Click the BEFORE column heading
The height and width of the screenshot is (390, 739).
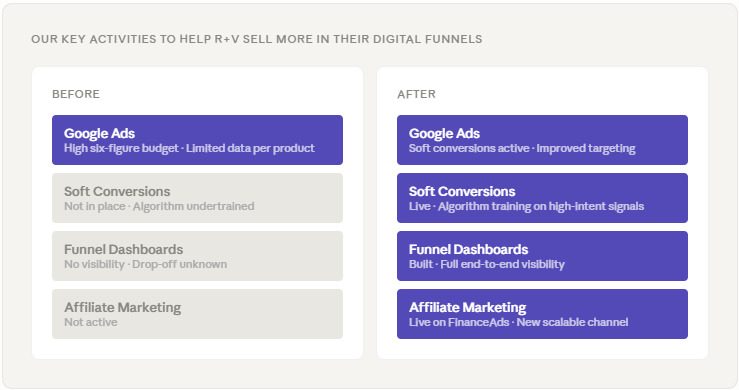tap(76, 94)
